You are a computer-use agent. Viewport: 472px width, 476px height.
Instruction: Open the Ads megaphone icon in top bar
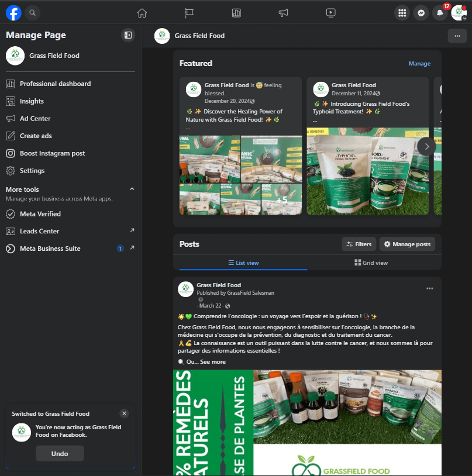point(283,12)
